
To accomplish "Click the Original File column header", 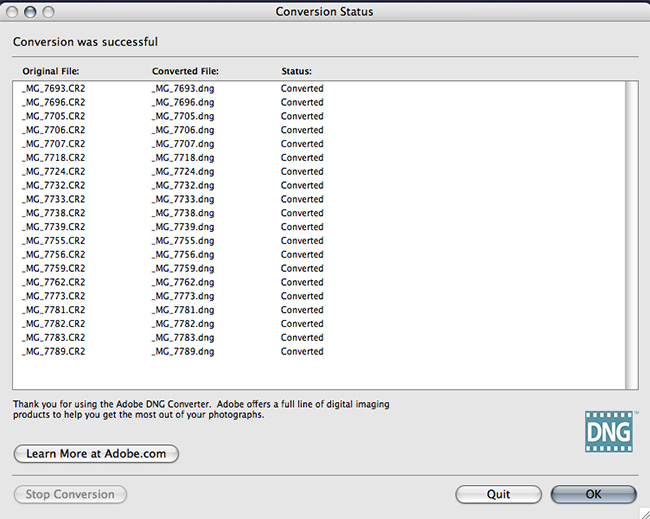I will point(50,72).
